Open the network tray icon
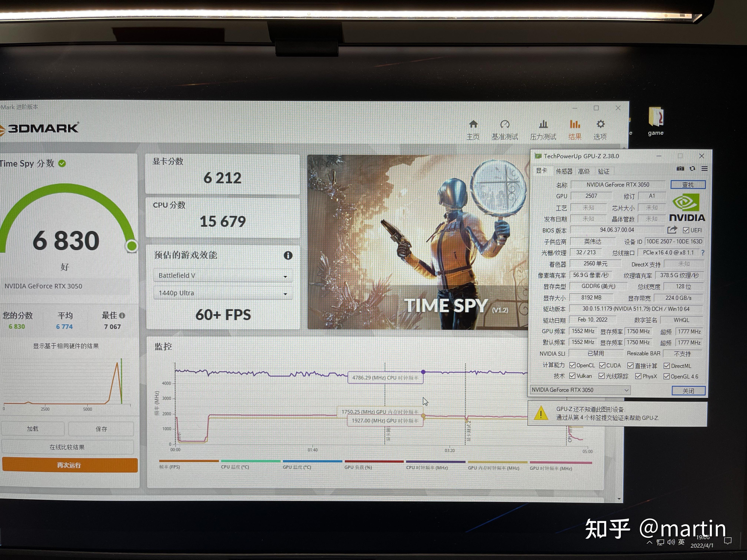The width and height of the screenshot is (747, 560). click(660, 542)
